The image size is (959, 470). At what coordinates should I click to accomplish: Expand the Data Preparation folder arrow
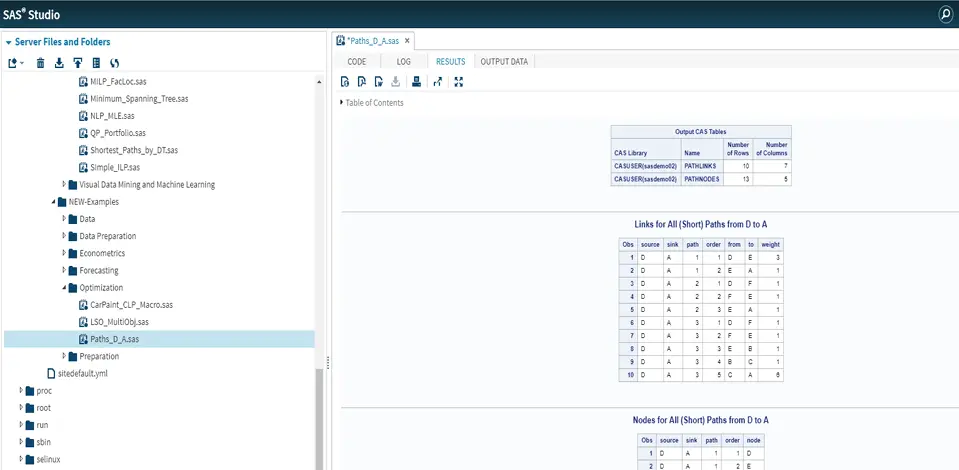(x=64, y=236)
